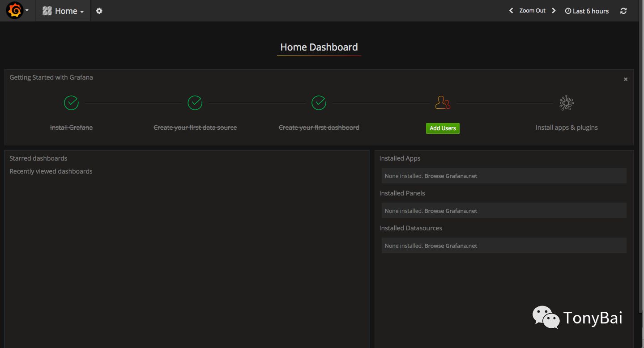Screen dimensions: 644x348
Task: Click Install apps & plugins label
Action: coord(567,127)
